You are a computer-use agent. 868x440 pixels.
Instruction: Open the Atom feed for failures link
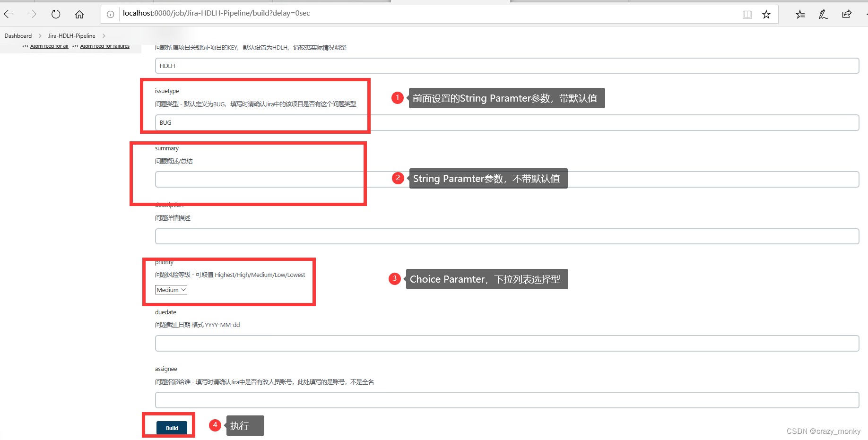pyautogui.click(x=104, y=46)
